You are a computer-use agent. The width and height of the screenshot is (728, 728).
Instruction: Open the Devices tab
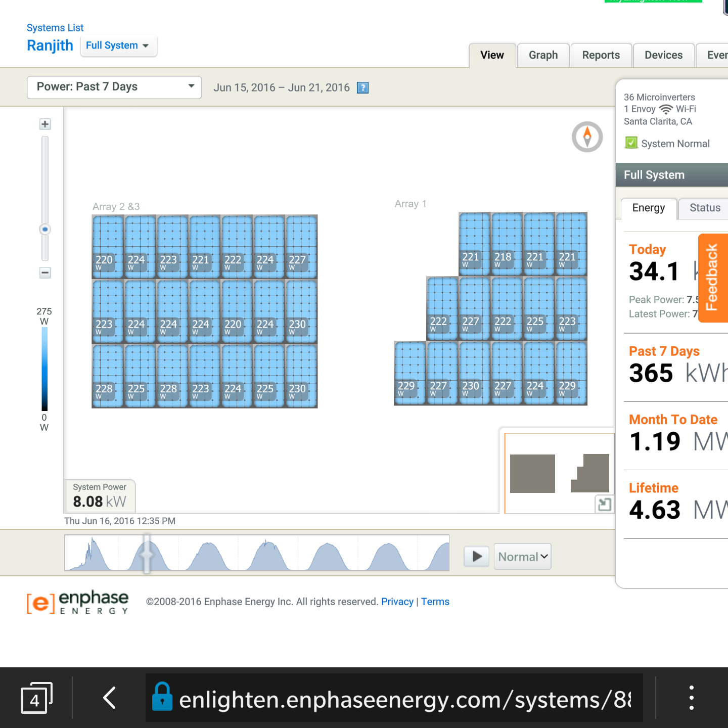pyautogui.click(x=664, y=55)
